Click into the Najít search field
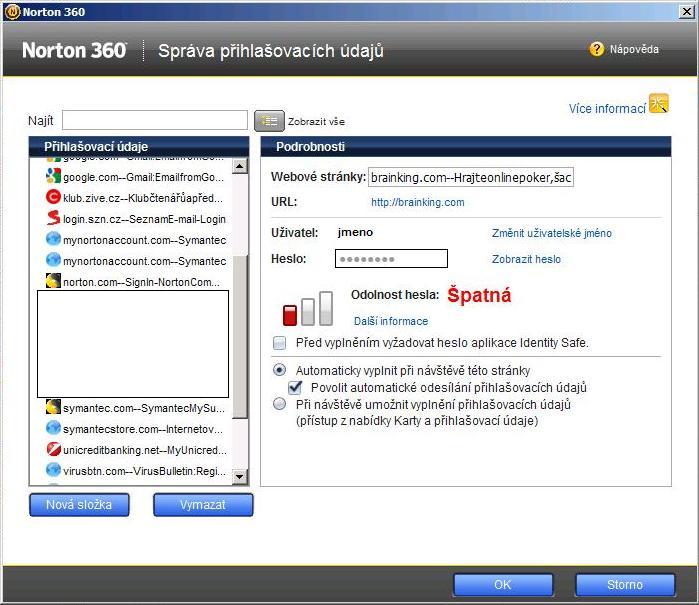Viewport: 699px width, 605px height. [155, 120]
